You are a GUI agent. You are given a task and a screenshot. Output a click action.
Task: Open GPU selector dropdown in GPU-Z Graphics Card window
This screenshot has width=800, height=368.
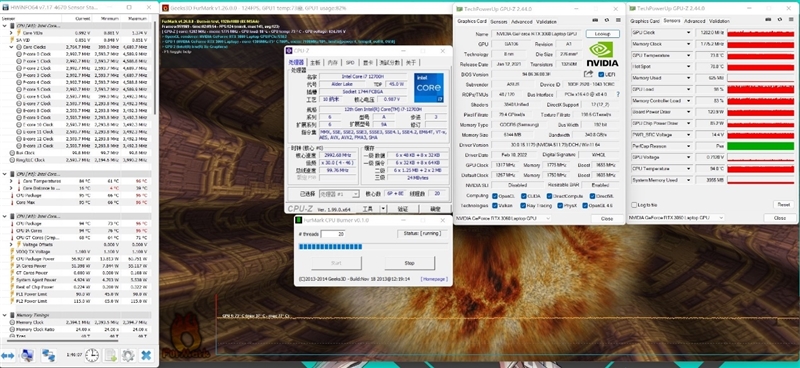pyautogui.click(x=503, y=218)
